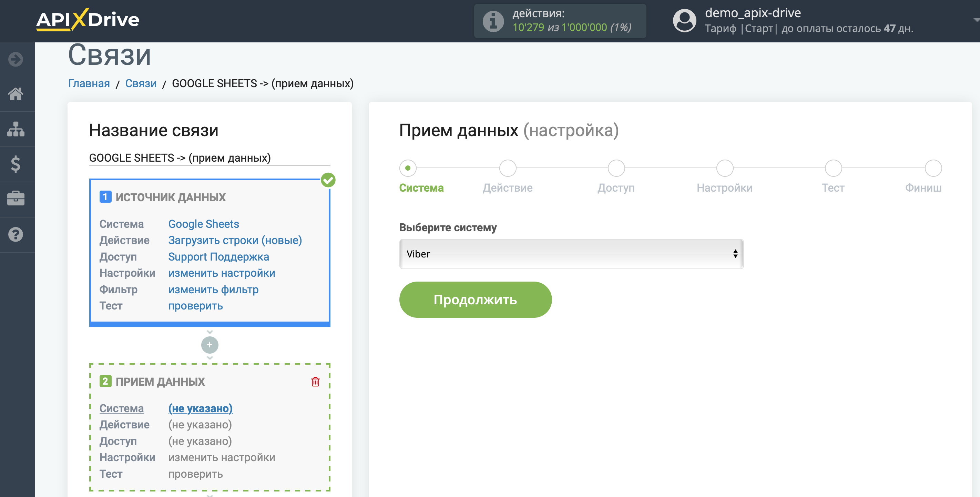
Task: Open the Viber system dropdown
Action: [x=571, y=254]
